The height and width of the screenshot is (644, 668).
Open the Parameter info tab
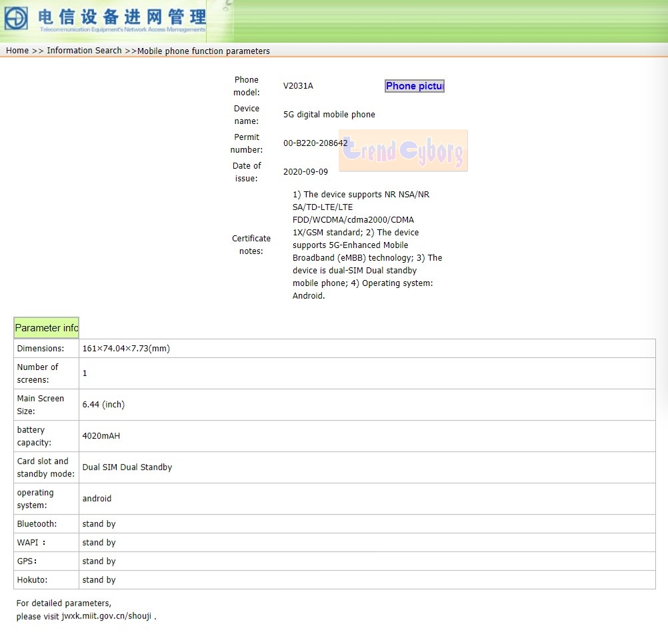(45, 327)
